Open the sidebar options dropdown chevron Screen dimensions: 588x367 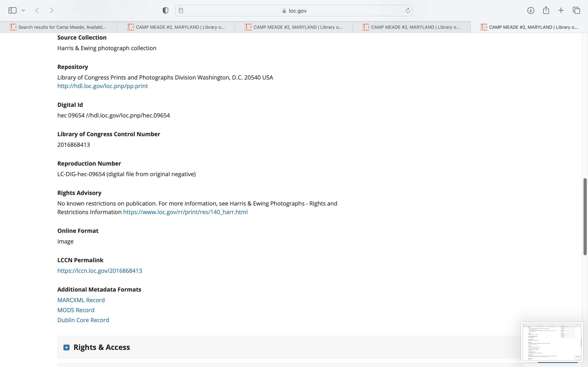coord(23,10)
